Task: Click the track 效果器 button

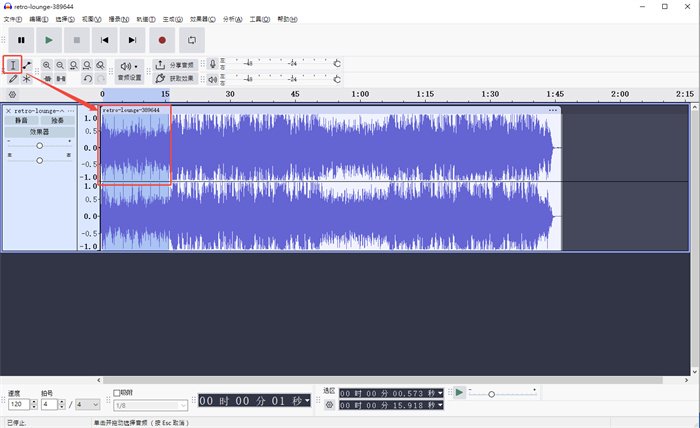Action: 39,131
